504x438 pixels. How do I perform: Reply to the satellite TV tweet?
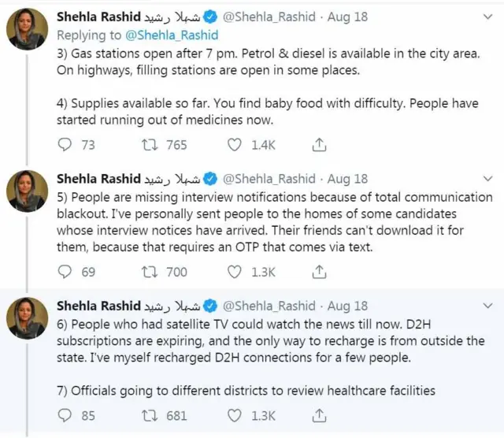click(66, 415)
